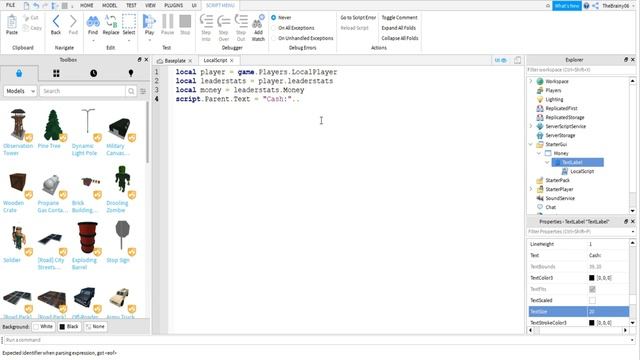Click the TextColor3 black swatch

coord(591,278)
